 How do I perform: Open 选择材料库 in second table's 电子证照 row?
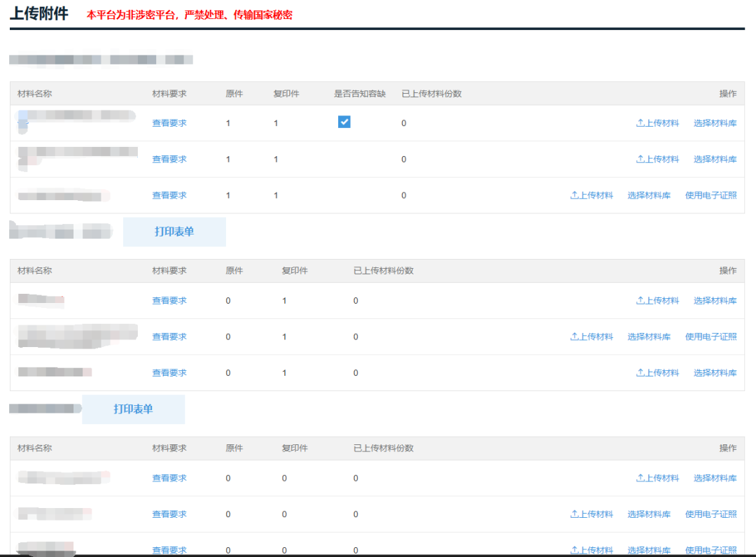point(649,337)
